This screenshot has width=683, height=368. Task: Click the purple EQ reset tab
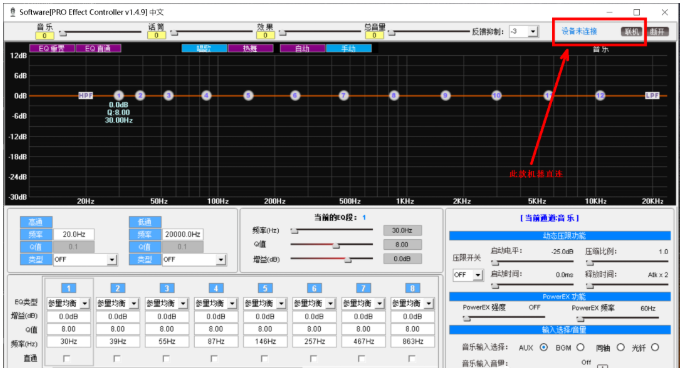[x=52, y=48]
